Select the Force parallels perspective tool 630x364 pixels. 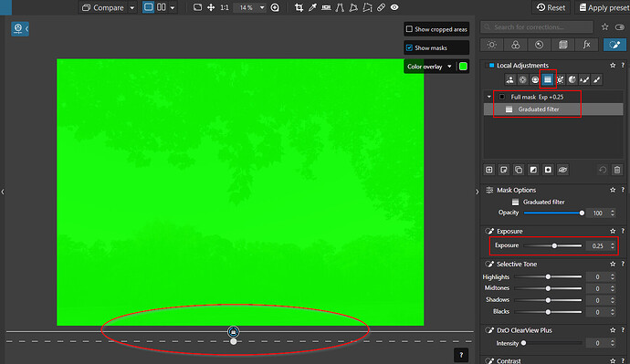(340, 7)
